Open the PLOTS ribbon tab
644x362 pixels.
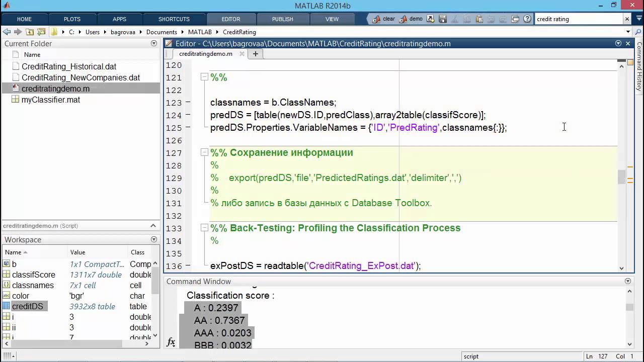point(72,19)
